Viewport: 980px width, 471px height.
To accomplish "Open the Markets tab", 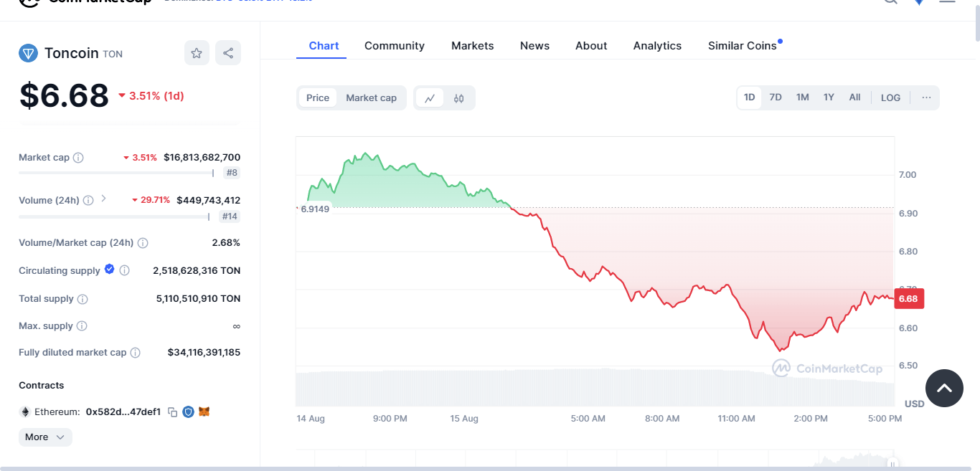I will pyautogui.click(x=473, y=46).
